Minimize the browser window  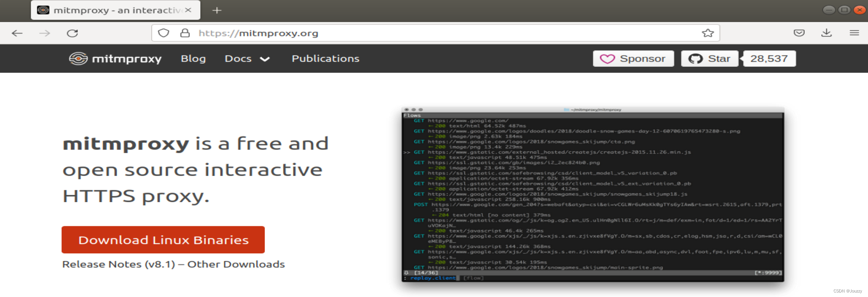(829, 10)
